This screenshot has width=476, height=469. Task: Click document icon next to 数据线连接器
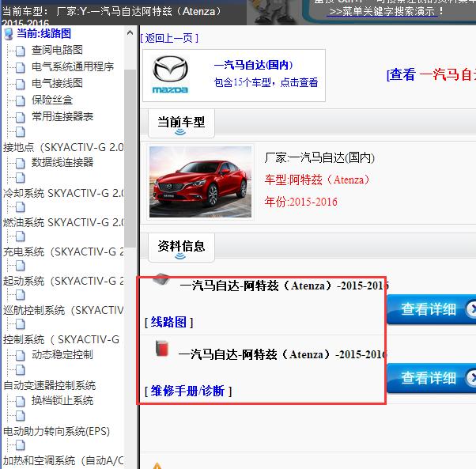click(21, 163)
